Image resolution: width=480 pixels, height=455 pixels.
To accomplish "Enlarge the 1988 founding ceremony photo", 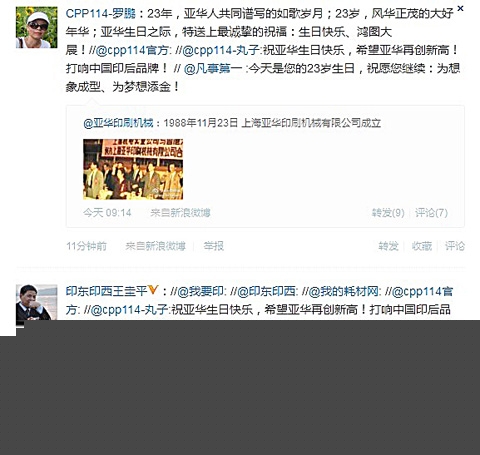I will tap(133, 169).
